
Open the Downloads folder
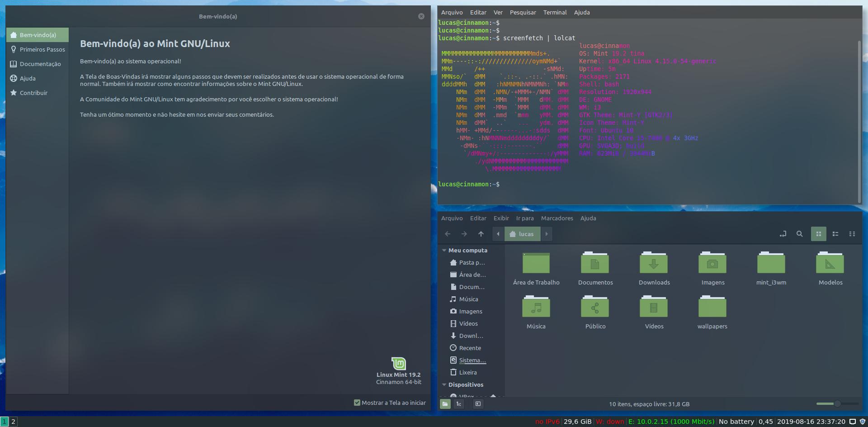coord(654,269)
